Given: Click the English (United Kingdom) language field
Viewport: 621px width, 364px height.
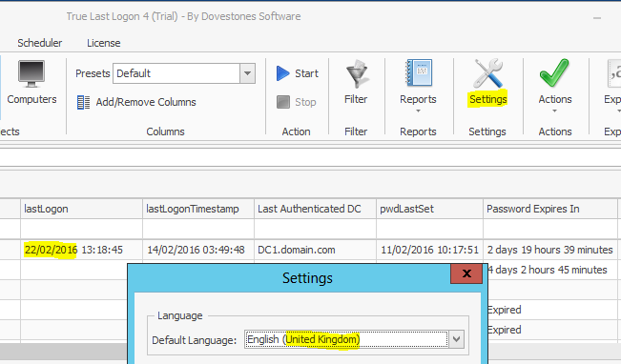Looking at the screenshot, I should click(x=346, y=339).
